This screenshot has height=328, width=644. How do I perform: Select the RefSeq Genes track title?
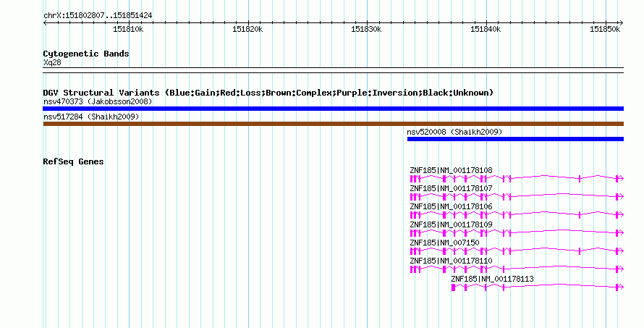tap(73, 161)
